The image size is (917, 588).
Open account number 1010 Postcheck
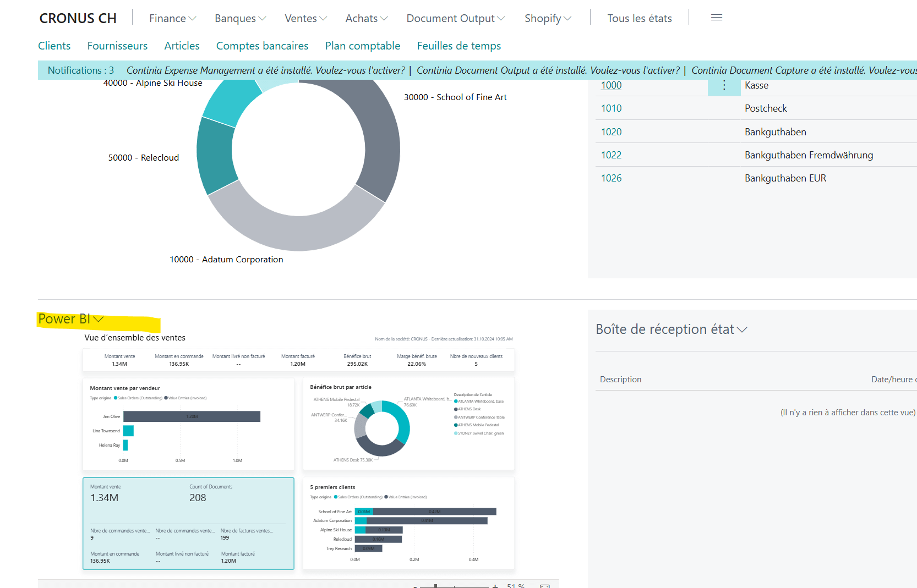(x=611, y=108)
